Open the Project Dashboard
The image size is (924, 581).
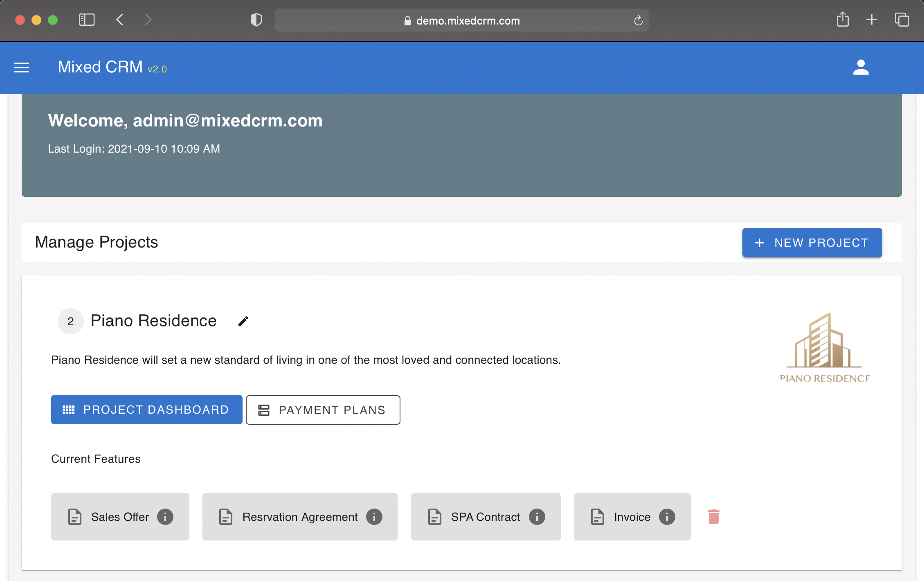(x=146, y=410)
